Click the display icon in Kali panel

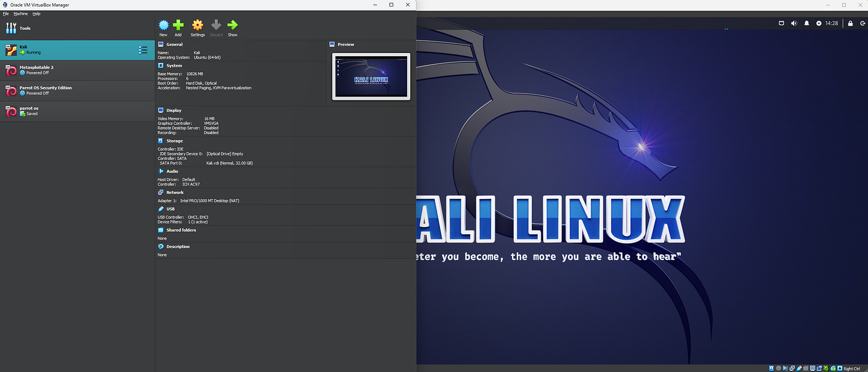pos(781,23)
